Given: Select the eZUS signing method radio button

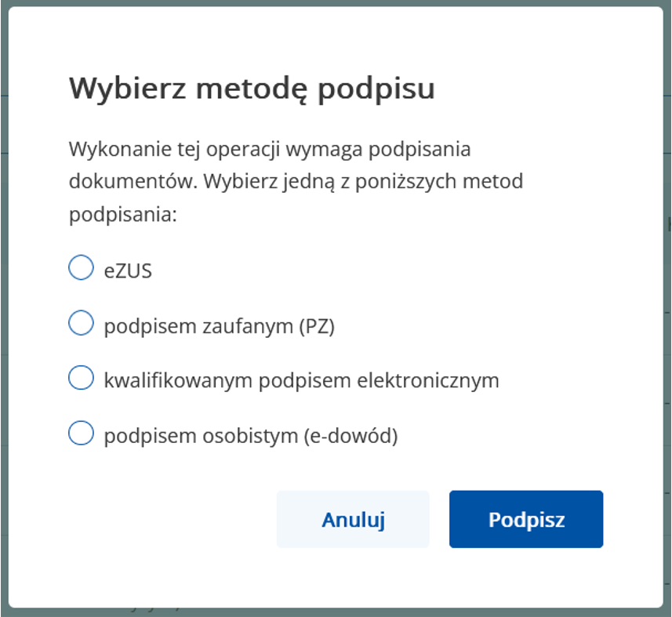Looking at the screenshot, I should click(80, 268).
